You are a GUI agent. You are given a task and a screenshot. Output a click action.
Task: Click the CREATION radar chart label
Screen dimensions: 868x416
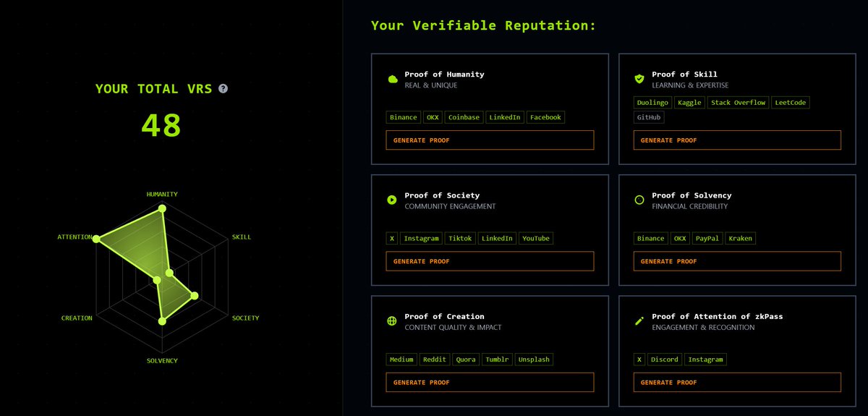(x=77, y=318)
